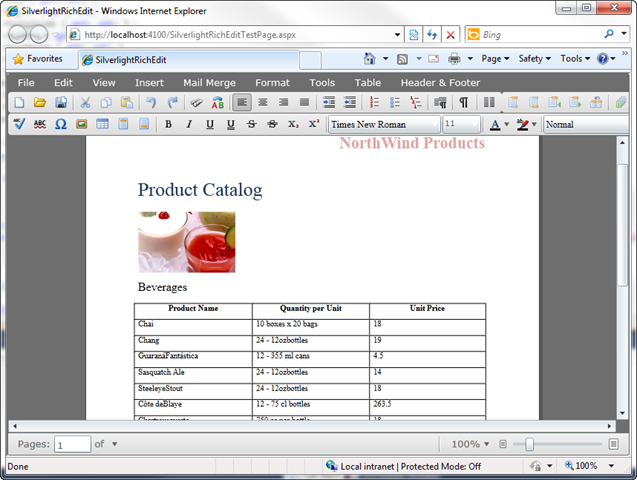This screenshot has height=480, width=637.
Task: Open Insert menu
Action: click(x=150, y=83)
